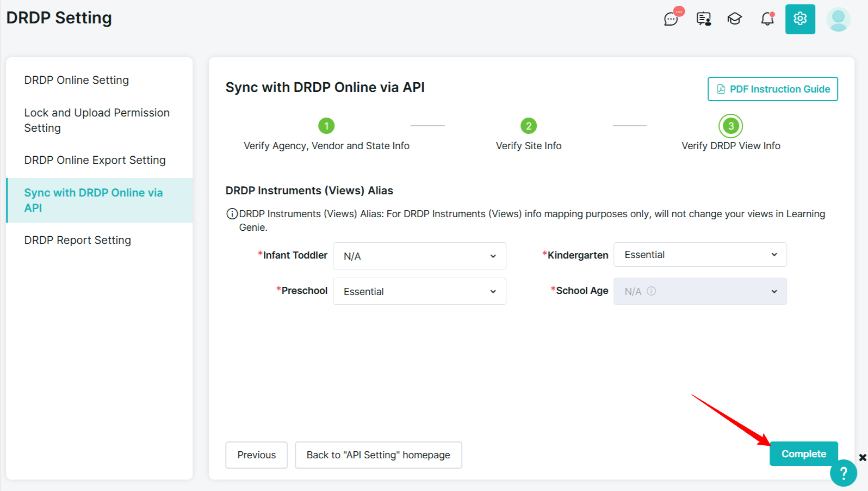This screenshot has width=868, height=491.
Task: Click the settings gear icon
Action: tap(800, 19)
